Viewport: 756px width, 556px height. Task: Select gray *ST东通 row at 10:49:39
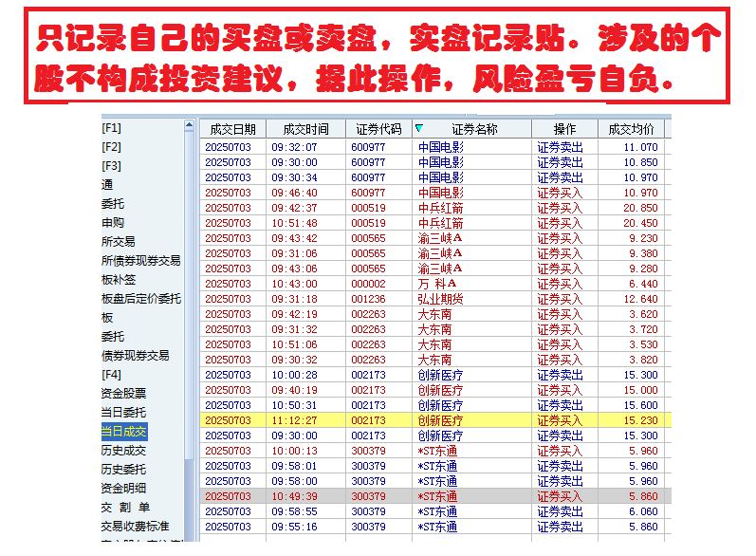coord(435,496)
